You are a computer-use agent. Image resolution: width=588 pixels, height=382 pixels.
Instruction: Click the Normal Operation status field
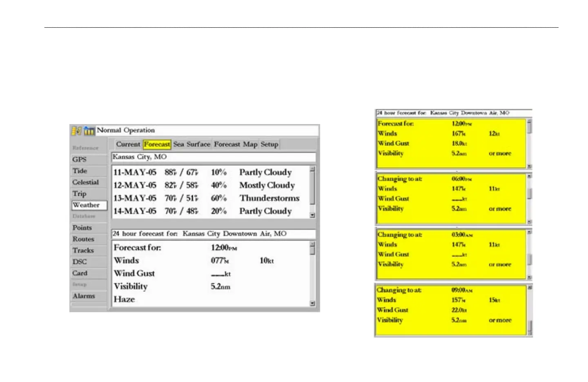207,131
